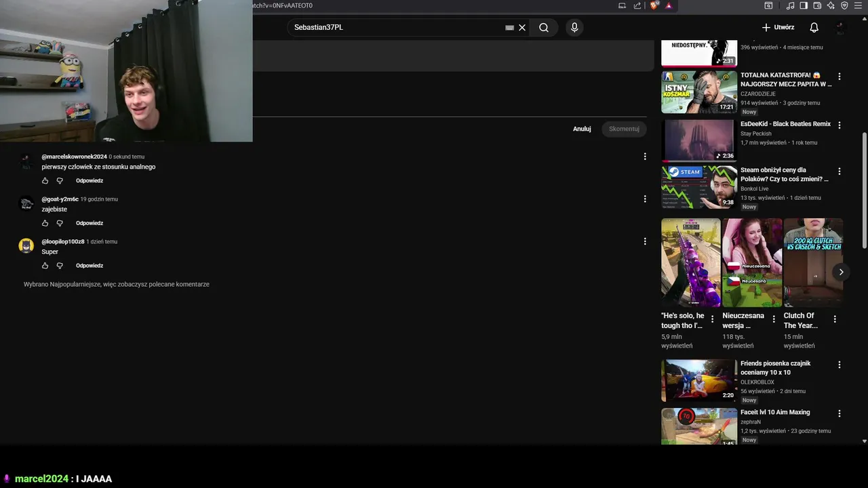The width and height of the screenshot is (868, 488).
Task: Click the loopilop100z8 profile avatar
Action: click(26, 245)
